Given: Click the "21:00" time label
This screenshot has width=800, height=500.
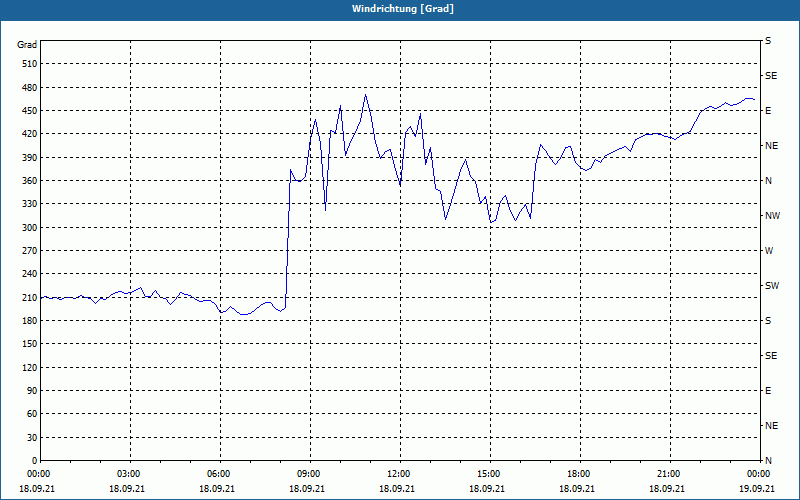Looking at the screenshot, I should 670,474.
